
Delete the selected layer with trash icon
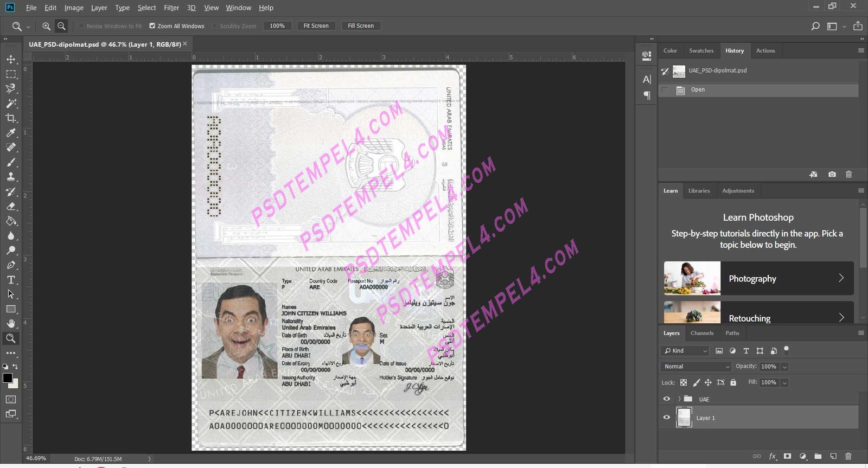[848, 457]
